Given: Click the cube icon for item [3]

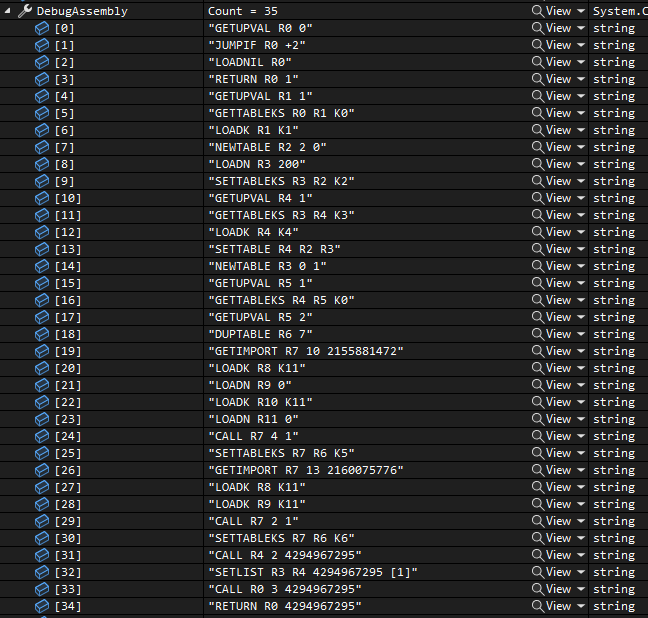Looking at the screenshot, I should pos(42,79).
